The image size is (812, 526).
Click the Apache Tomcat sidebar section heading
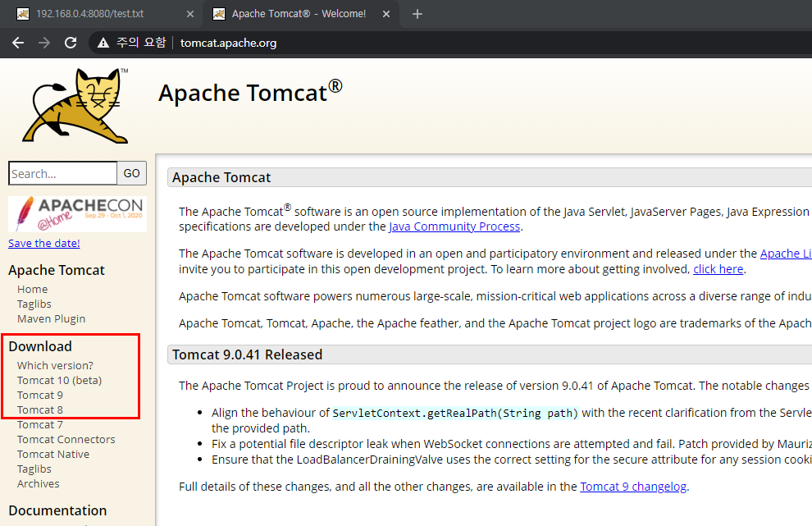point(57,270)
